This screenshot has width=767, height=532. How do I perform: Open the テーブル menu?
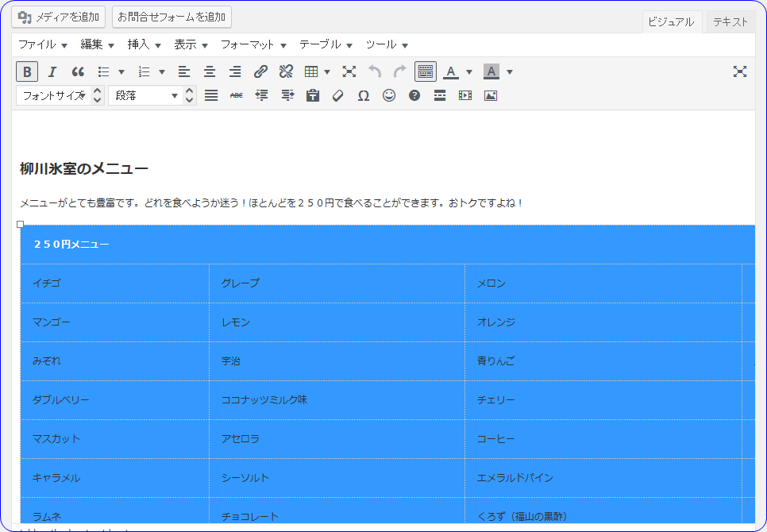pyautogui.click(x=326, y=44)
